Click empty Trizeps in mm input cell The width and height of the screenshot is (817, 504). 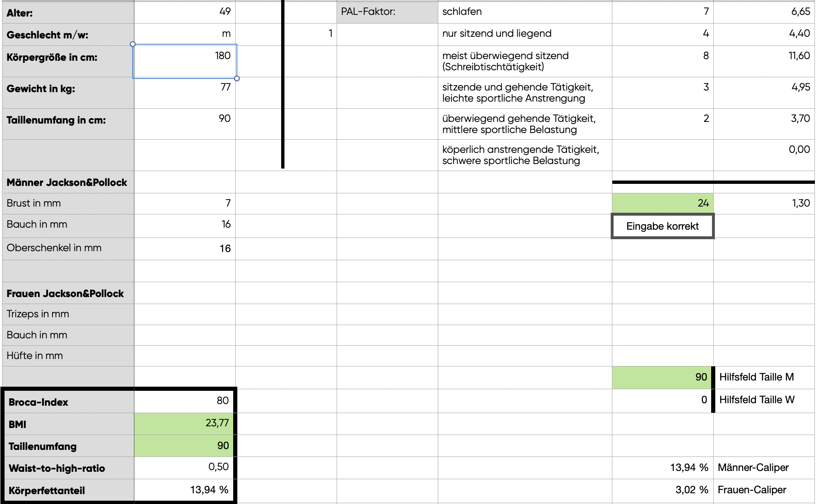point(184,314)
